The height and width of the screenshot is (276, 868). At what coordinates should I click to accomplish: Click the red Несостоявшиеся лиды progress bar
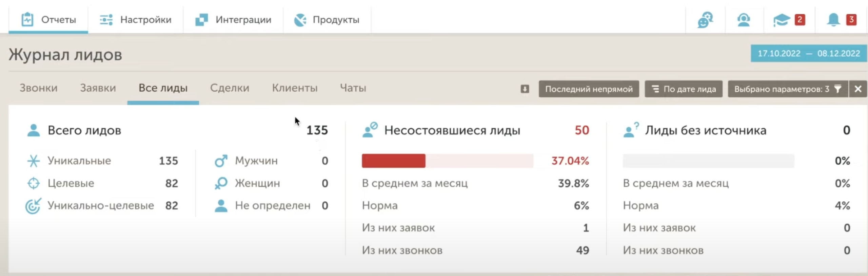pyautogui.click(x=448, y=161)
